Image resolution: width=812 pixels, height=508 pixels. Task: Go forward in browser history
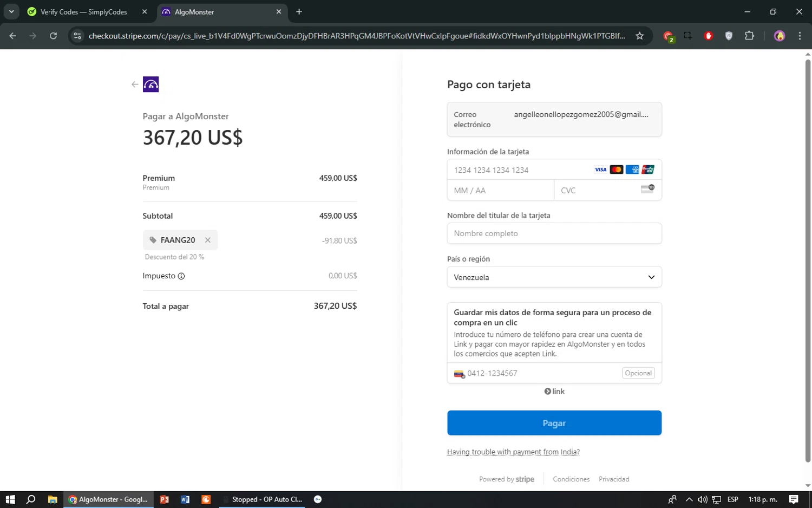pyautogui.click(x=33, y=36)
